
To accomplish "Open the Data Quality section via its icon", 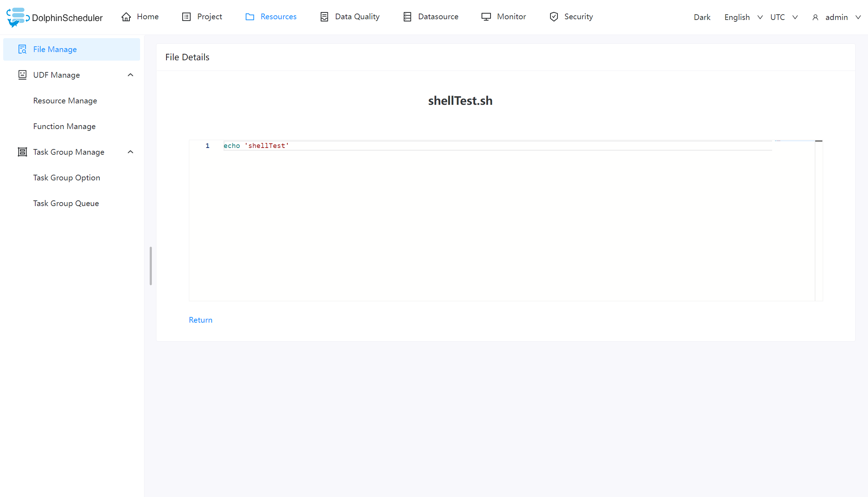I will pyautogui.click(x=324, y=16).
